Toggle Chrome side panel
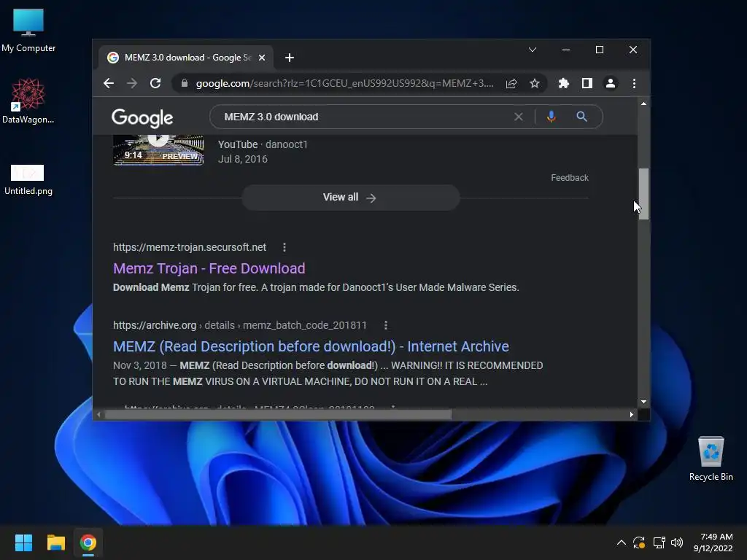 tap(587, 83)
